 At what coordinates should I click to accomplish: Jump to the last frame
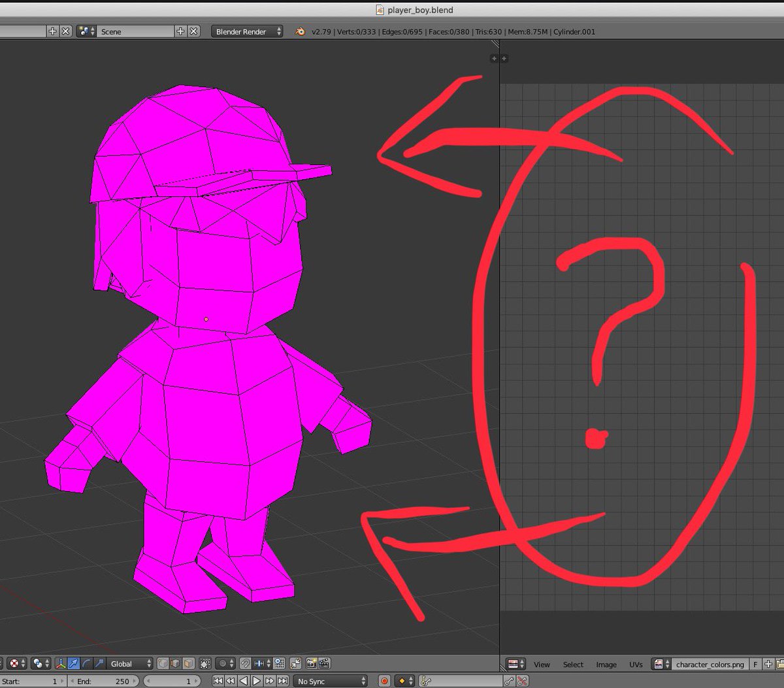point(282,681)
